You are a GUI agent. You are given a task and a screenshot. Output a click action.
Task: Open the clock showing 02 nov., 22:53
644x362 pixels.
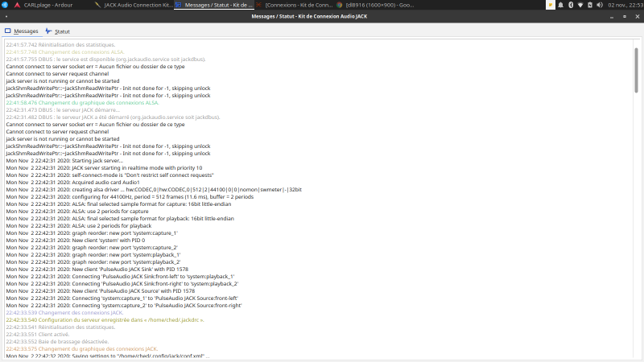(625, 5)
